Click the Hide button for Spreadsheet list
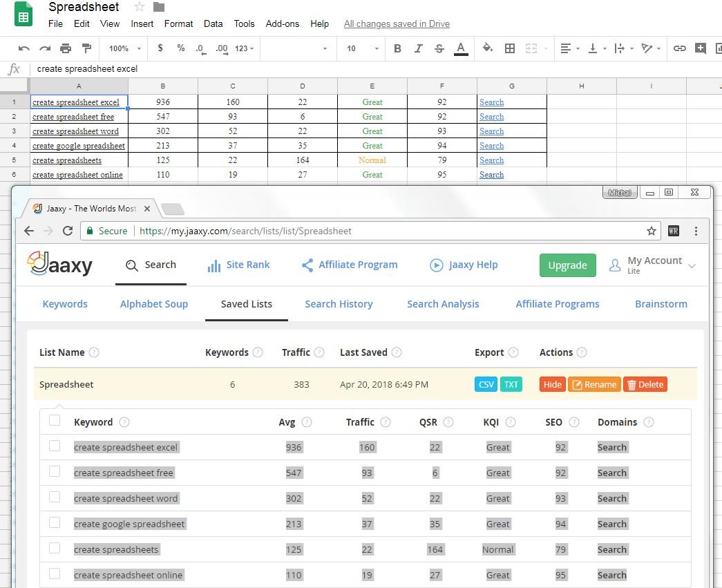Image resolution: width=722 pixels, height=588 pixels. point(552,384)
